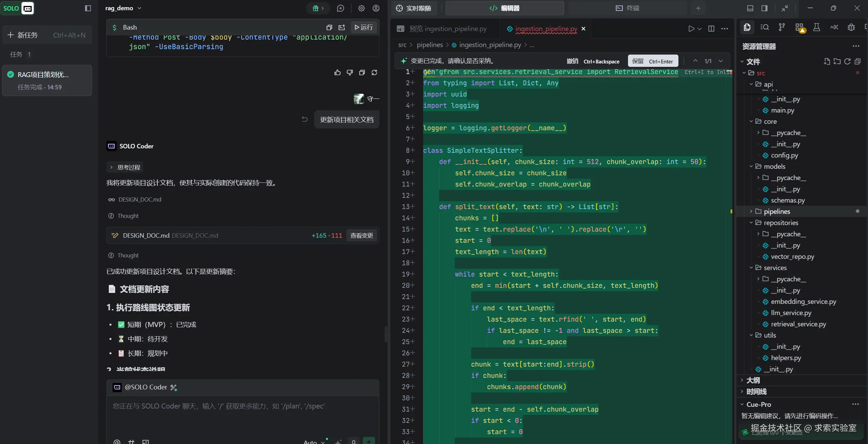868x444 pixels.
Task: Toggle the bottom panel layout button
Action: pyautogui.click(x=750, y=8)
